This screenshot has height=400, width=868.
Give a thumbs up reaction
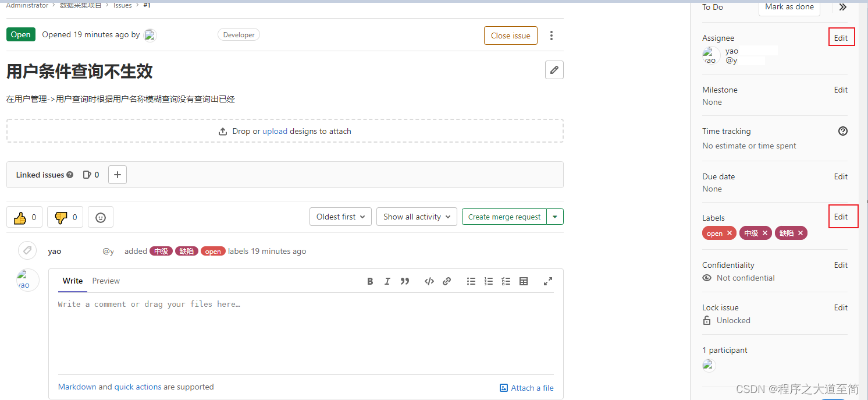(x=24, y=217)
